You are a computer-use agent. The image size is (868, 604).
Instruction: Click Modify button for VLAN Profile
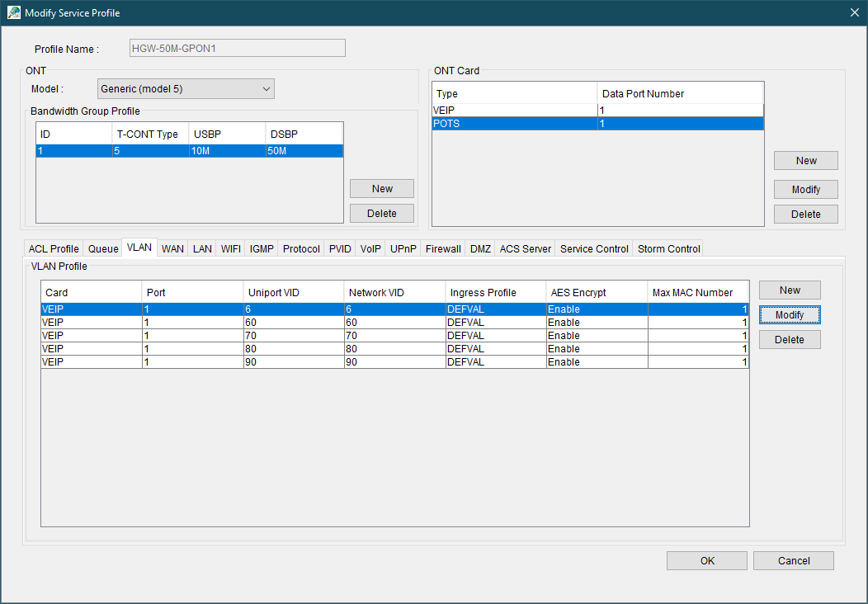(790, 315)
